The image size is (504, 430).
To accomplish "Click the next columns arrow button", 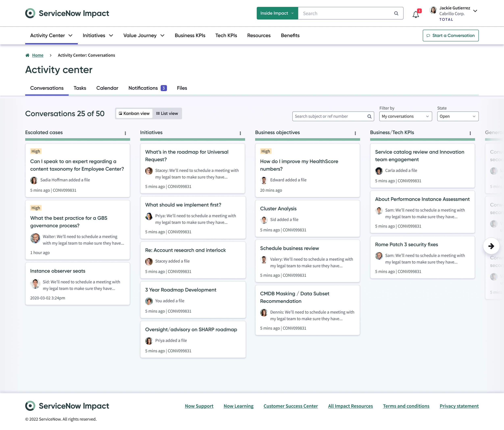I will point(491,246).
